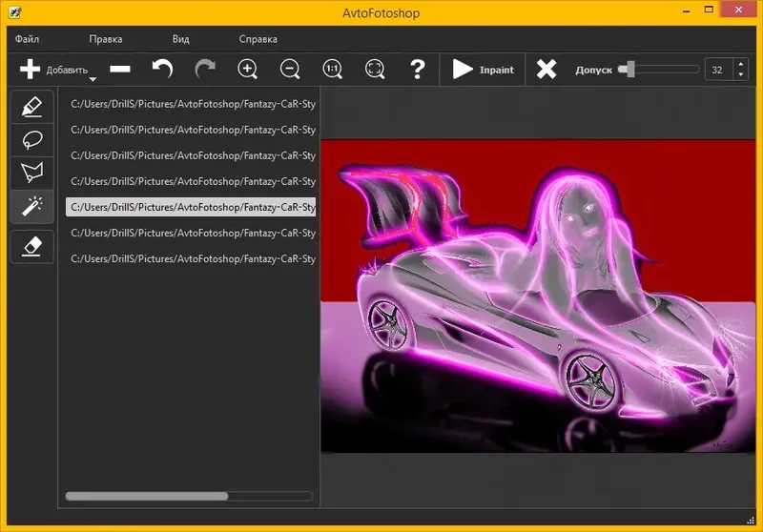763x532 pixels.
Task: Open the Файл menu
Action: tap(27, 39)
